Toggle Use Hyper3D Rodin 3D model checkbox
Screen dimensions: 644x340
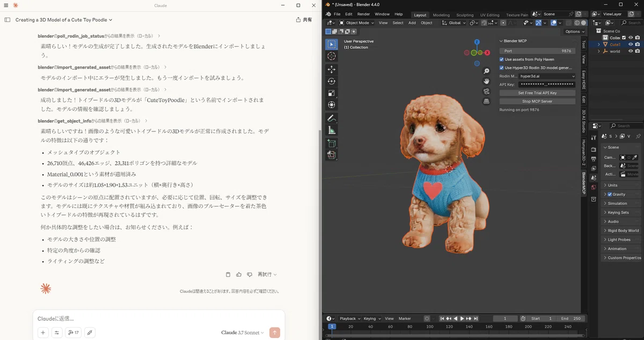(502, 68)
